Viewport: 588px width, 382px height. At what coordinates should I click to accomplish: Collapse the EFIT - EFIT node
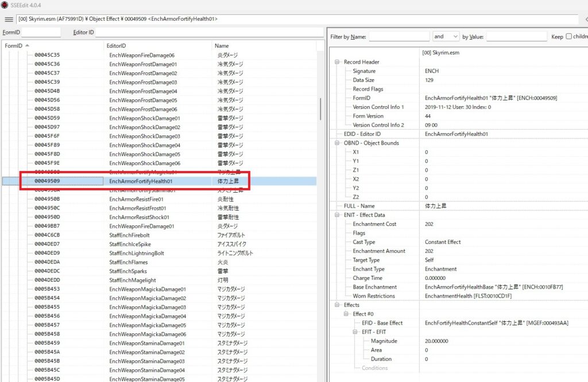pos(355,332)
